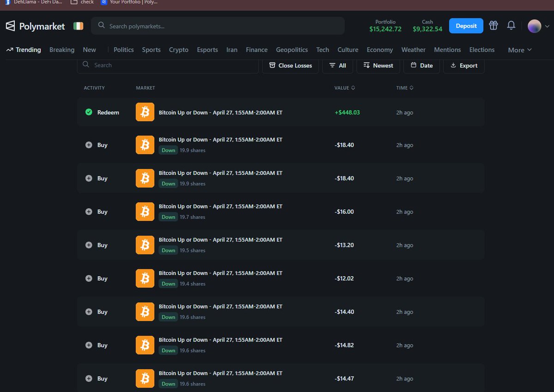Click the Bitcoin icon in the Redeem row
The height and width of the screenshot is (392, 554).
(x=145, y=112)
